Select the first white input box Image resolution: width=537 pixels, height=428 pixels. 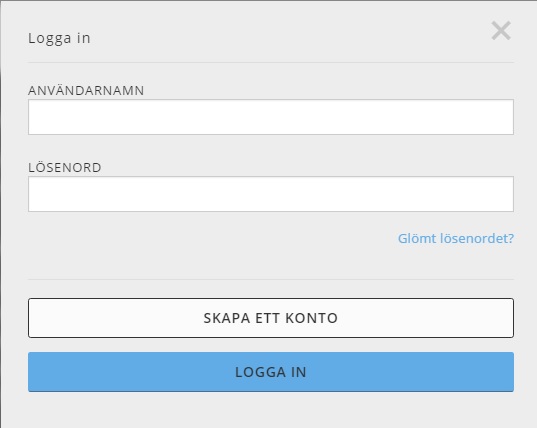pyautogui.click(x=271, y=117)
